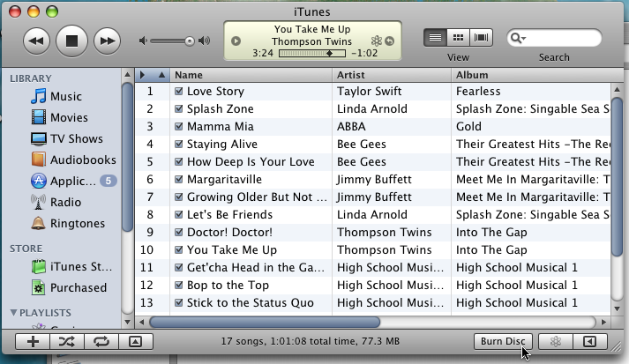The image size is (629, 364).
Task: Open TV Shows in the sidebar
Action: click(x=67, y=138)
